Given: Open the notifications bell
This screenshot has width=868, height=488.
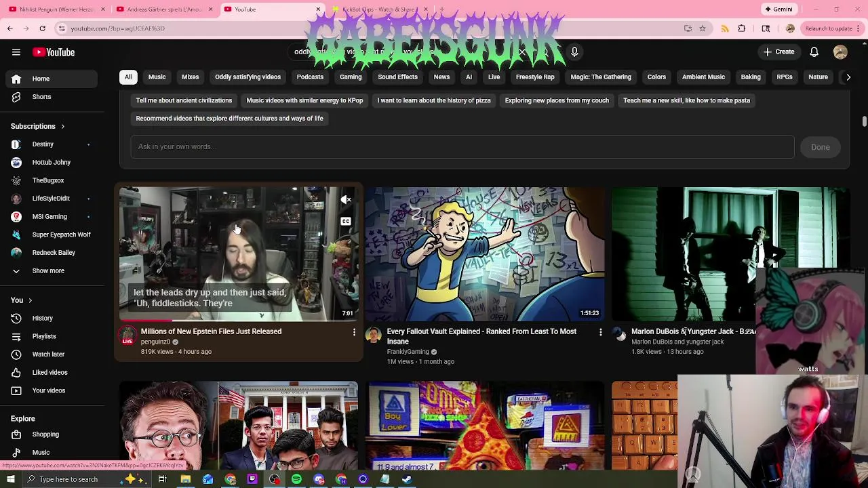Looking at the screenshot, I should click(814, 52).
